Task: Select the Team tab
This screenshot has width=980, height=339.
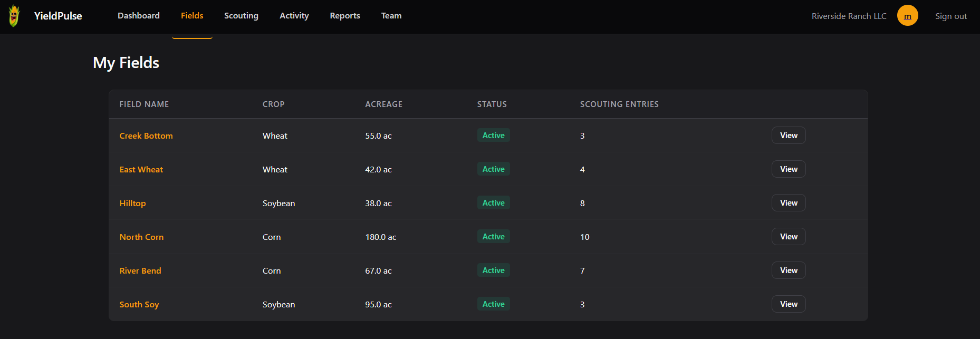Action: (391, 16)
